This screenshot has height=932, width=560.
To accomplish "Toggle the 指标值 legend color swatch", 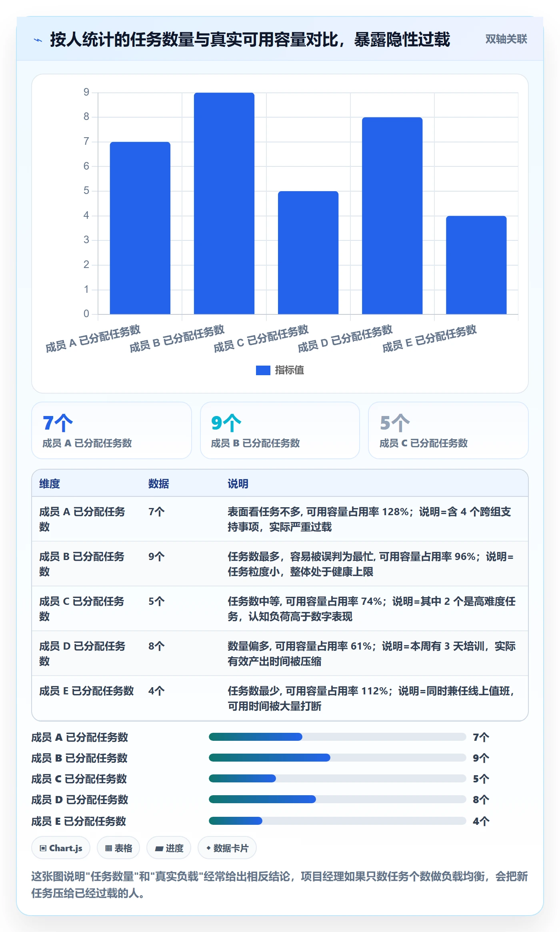I will point(263,370).
